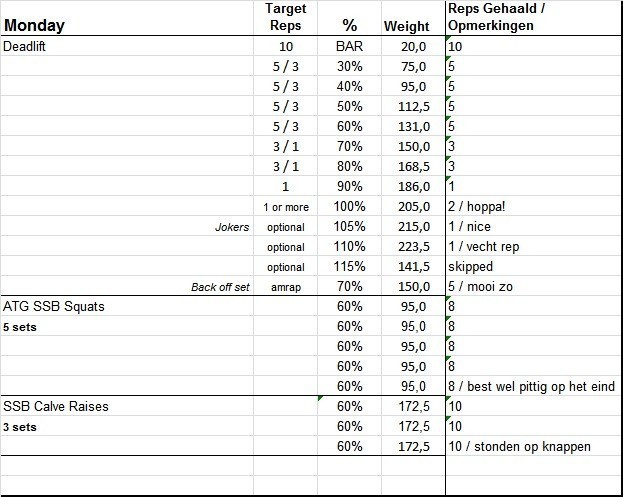Click the Target Reps column header
Image resolution: width=623 pixels, height=497 pixels.
[x=285, y=18]
